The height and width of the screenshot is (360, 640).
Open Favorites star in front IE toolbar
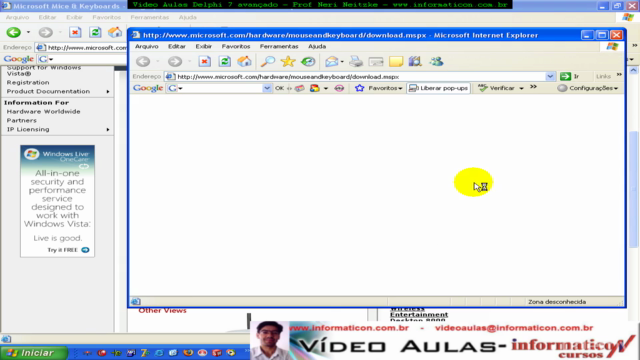[x=288, y=62]
